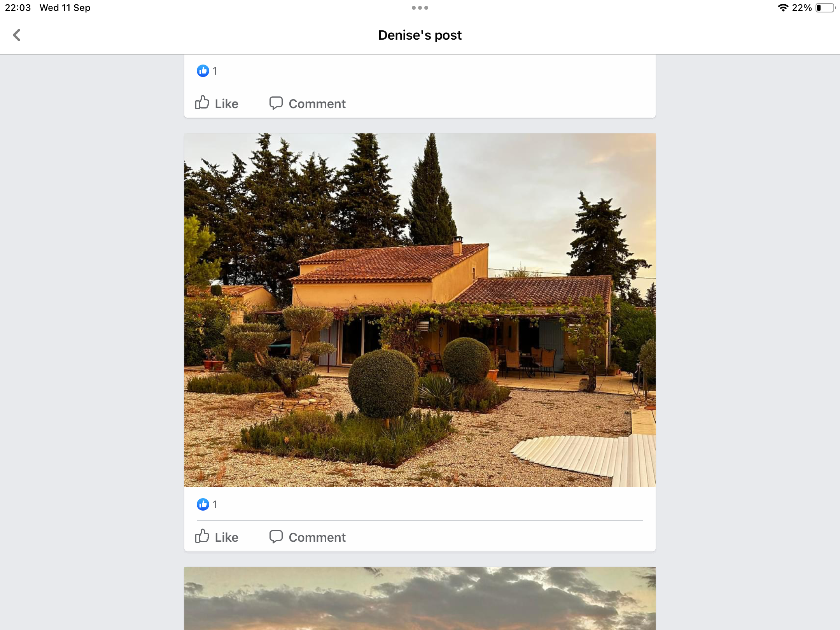840x630 pixels.
Task: Tap the Wi-Fi status icon
Action: [783, 8]
